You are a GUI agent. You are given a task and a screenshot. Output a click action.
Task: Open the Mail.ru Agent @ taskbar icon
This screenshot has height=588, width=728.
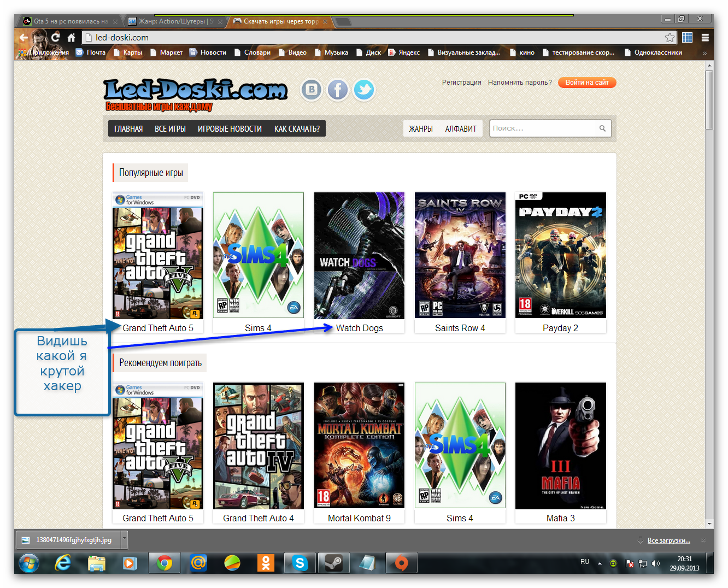pos(198,563)
